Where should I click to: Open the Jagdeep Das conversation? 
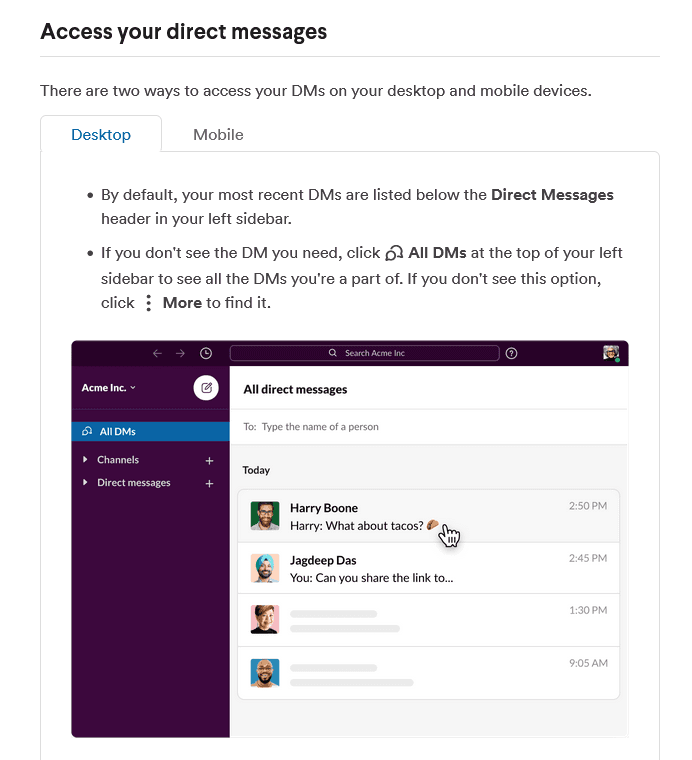(x=428, y=568)
